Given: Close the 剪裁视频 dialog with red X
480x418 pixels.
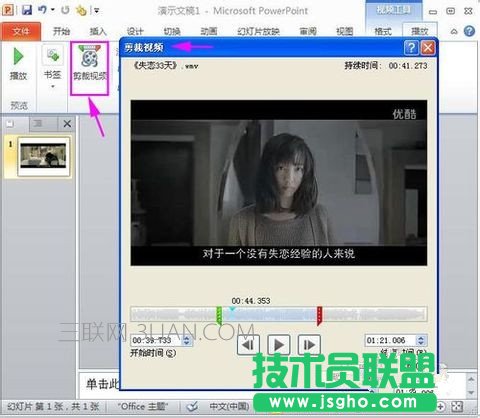Looking at the screenshot, I should point(428,48).
